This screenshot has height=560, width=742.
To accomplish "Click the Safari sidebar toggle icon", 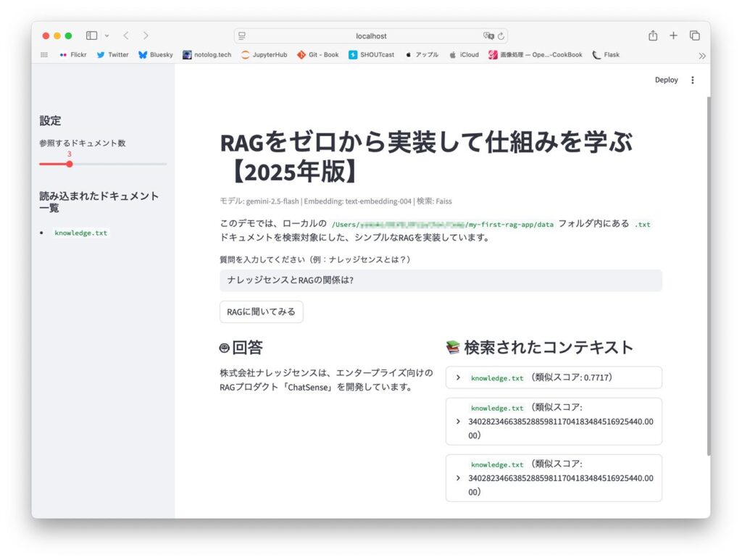I will point(91,35).
